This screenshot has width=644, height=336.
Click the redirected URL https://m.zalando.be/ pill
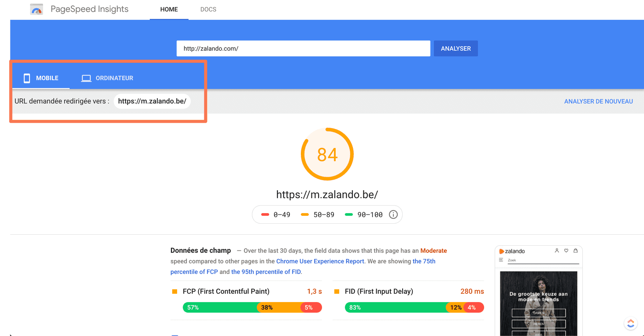pyautogui.click(x=152, y=101)
